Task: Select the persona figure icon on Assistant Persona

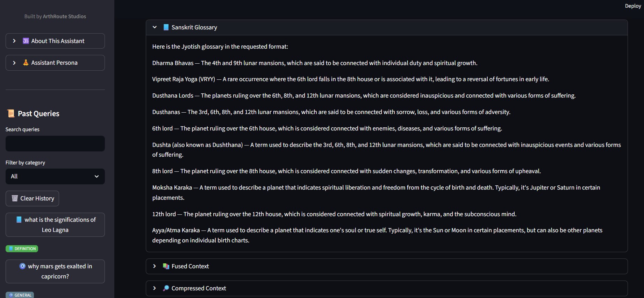Action: click(x=26, y=63)
